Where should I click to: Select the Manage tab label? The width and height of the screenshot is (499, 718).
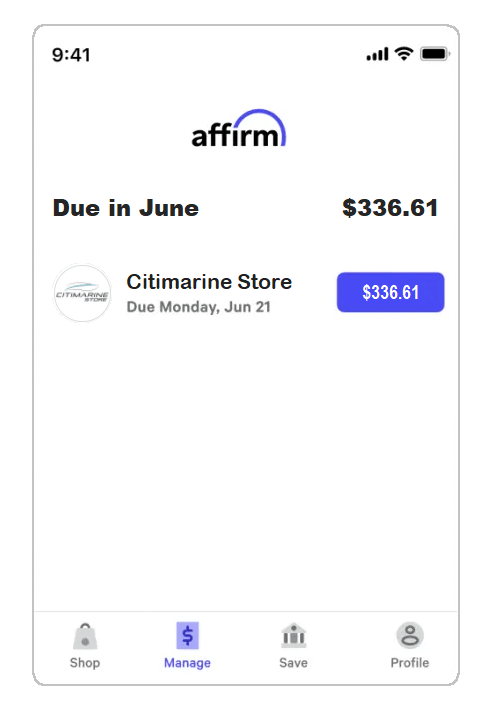coord(187,663)
